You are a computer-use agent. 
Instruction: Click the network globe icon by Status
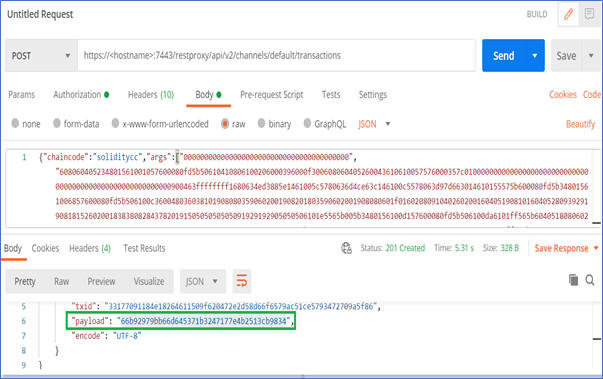pos(346,248)
